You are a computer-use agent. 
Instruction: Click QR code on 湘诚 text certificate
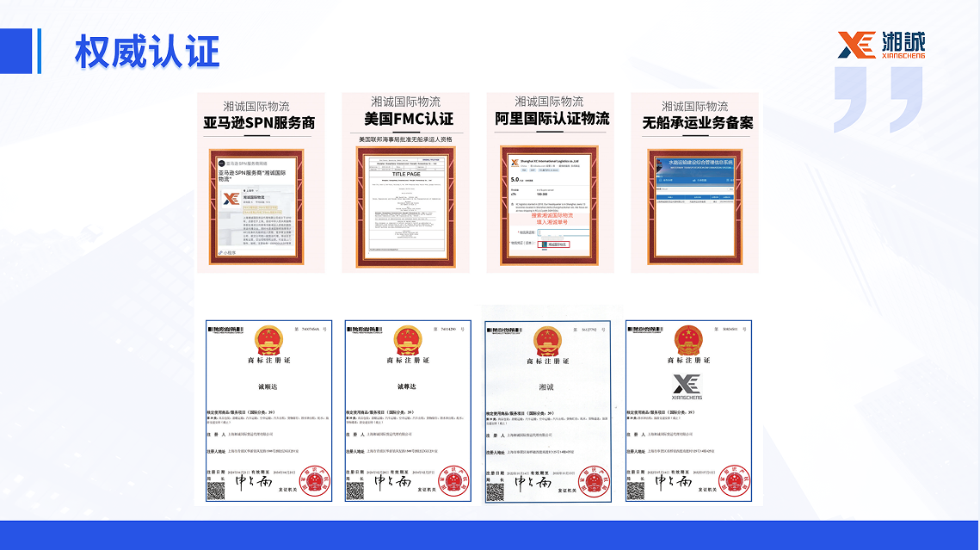(x=495, y=491)
